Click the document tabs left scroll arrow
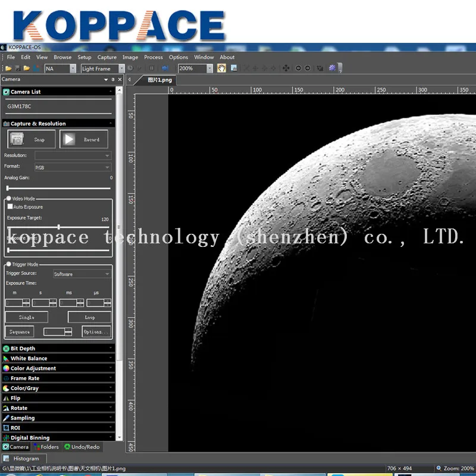 point(130,80)
